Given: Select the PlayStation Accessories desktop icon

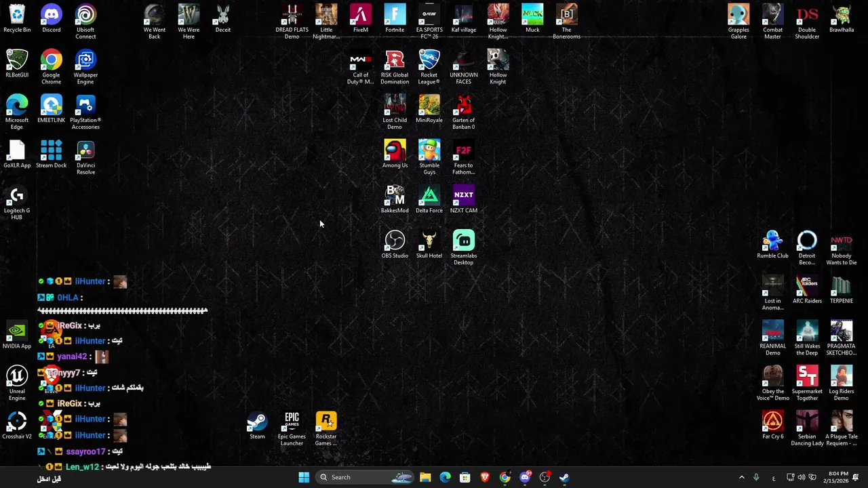Looking at the screenshot, I should click(x=85, y=113).
